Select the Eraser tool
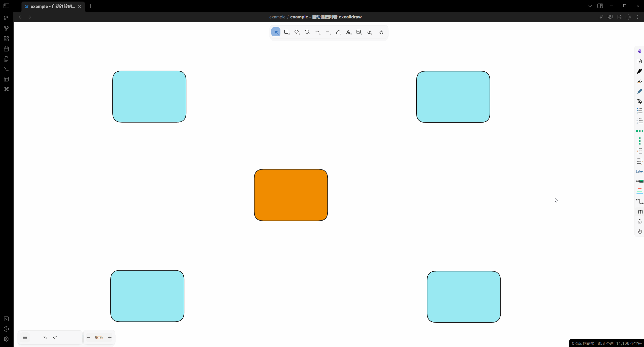644x347 pixels. coord(369,32)
